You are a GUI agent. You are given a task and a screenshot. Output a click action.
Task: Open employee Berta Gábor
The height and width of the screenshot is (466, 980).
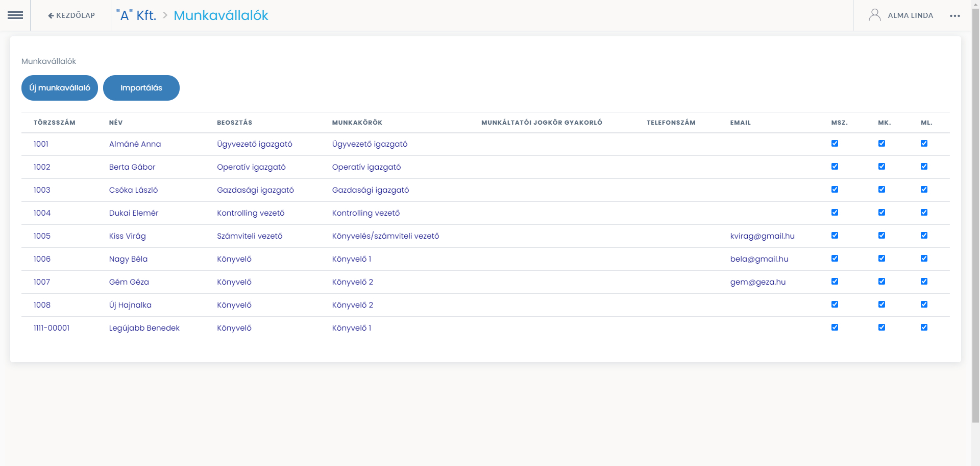pyautogui.click(x=132, y=167)
